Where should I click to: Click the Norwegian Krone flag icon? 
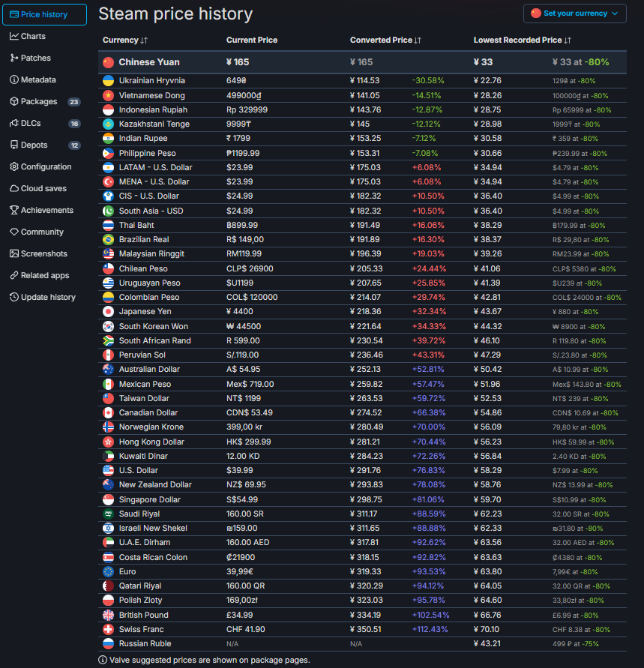108,427
